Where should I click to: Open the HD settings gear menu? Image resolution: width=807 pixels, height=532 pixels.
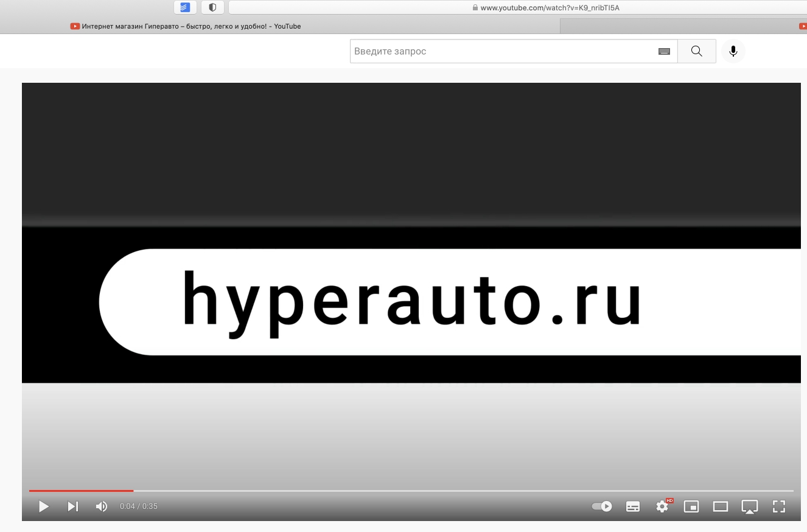pyautogui.click(x=662, y=506)
